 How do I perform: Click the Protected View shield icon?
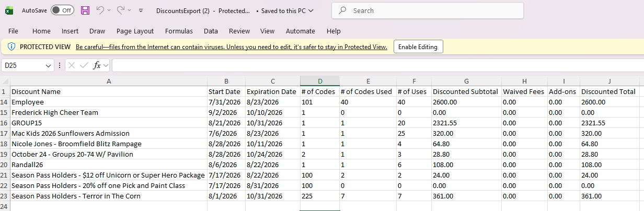(x=11, y=46)
